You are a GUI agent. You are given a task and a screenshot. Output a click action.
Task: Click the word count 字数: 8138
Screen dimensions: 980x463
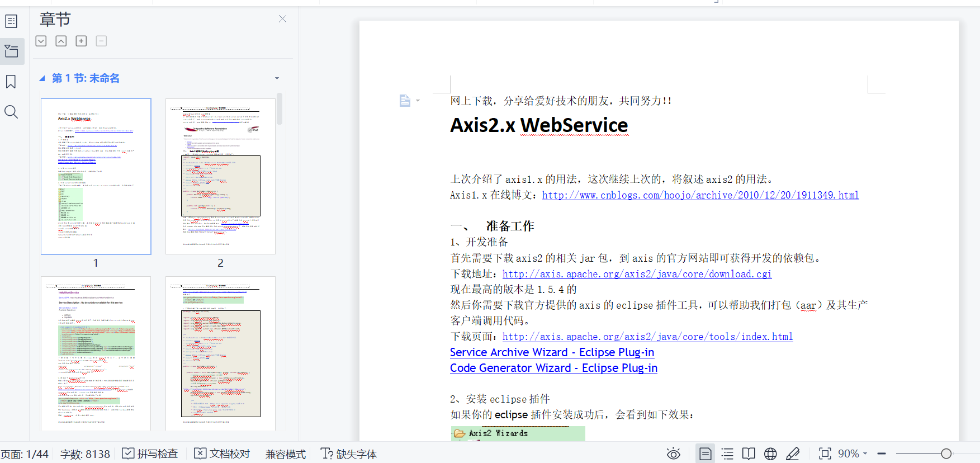click(85, 454)
